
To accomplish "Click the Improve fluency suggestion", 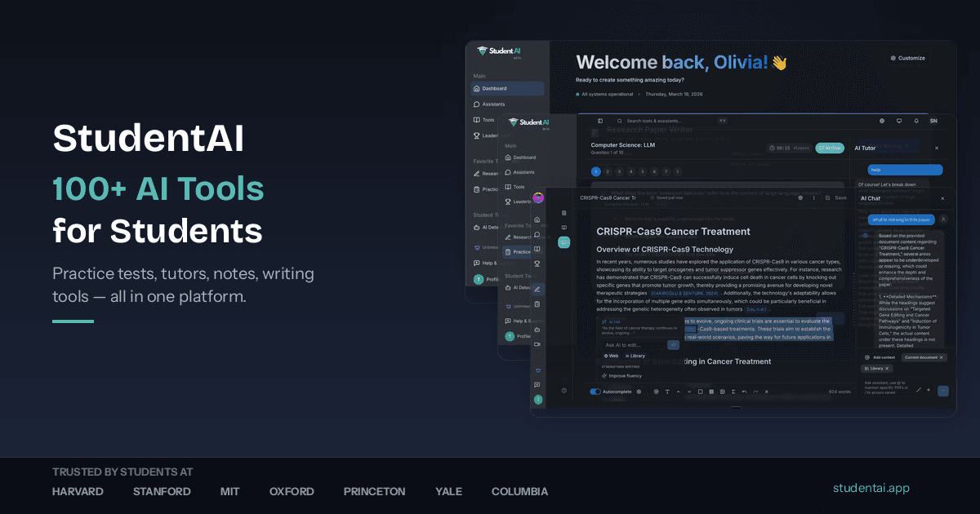I will (625, 376).
